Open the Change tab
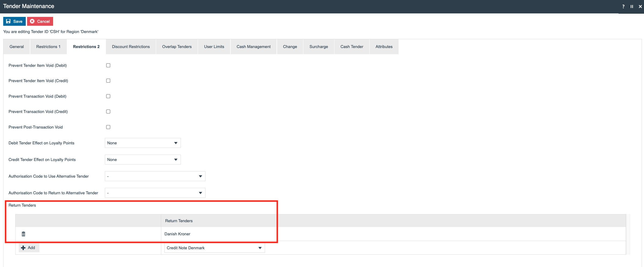 [x=290, y=47]
